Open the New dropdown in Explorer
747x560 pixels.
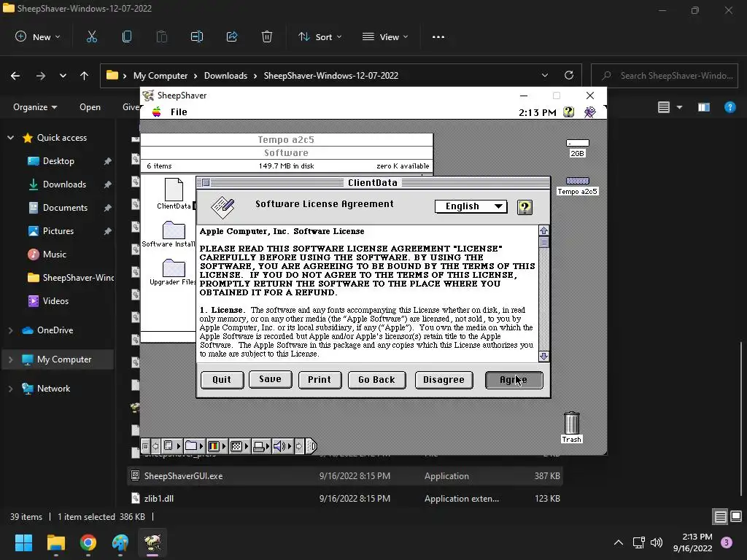tap(38, 36)
